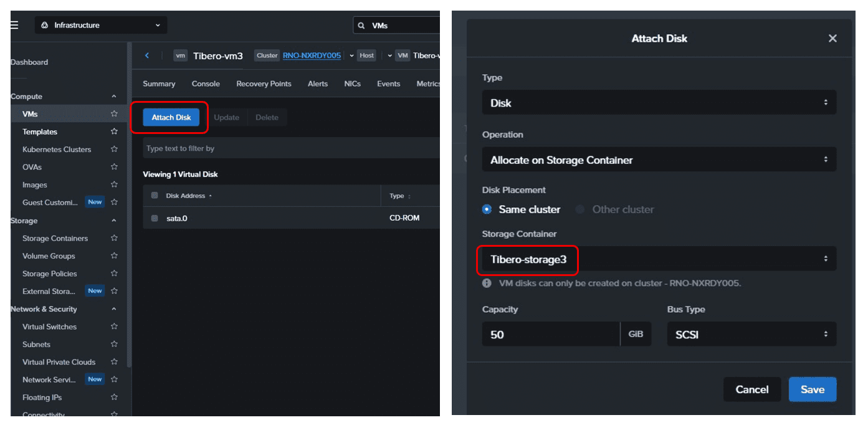Click the Capacity field showing 50
This screenshot has width=868, height=425.
(x=551, y=335)
